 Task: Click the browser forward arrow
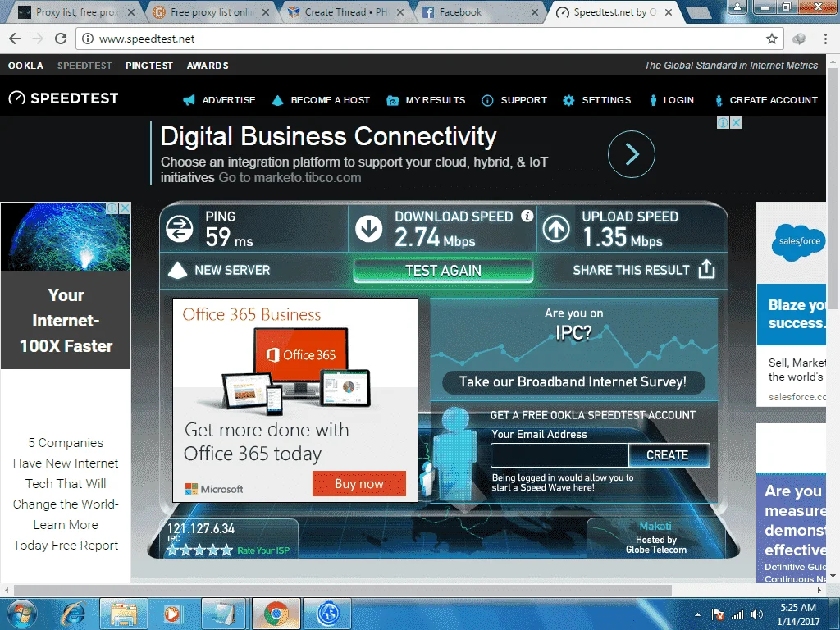pos(38,39)
